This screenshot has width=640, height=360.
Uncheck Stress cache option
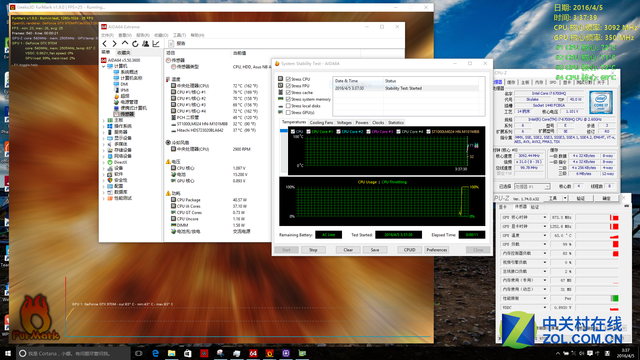tap(288, 93)
